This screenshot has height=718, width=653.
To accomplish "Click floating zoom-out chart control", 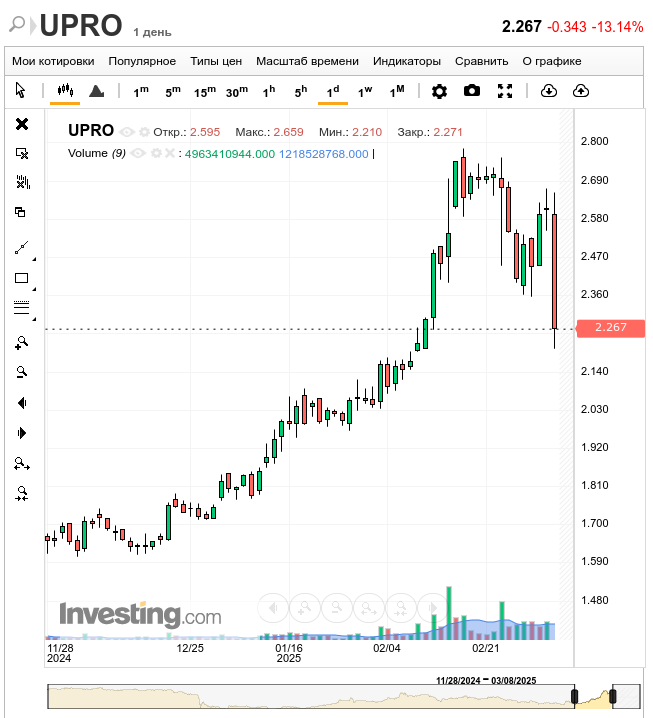I will coord(337,608).
